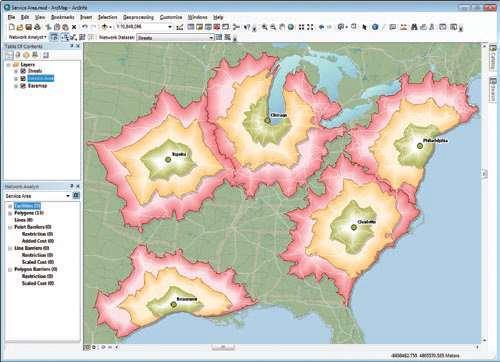Click the Philadelphia facility point
The width and height of the screenshot is (500, 362).
[420, 146]
